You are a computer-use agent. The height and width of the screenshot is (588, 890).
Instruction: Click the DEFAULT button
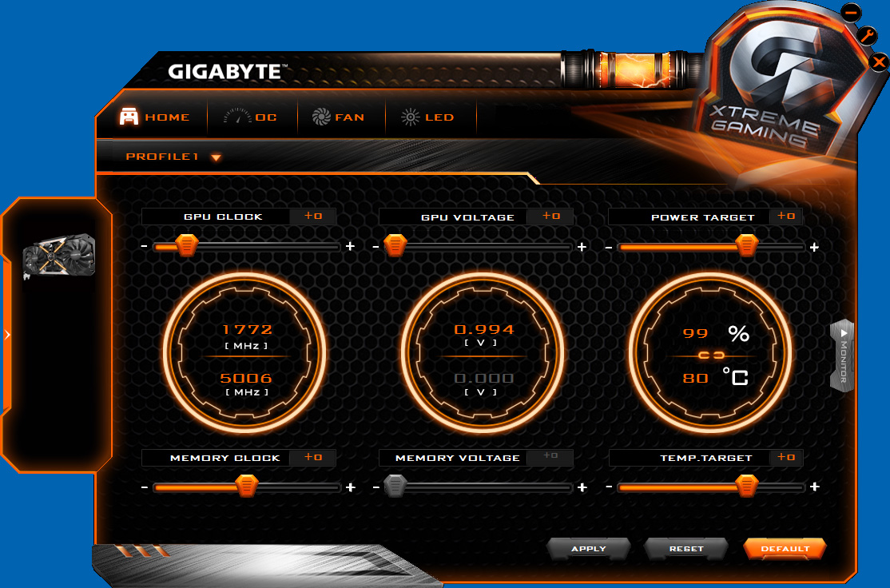(x=785, y=549)
